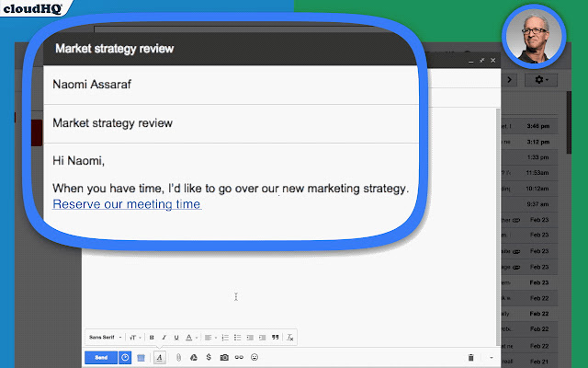588x368 pixels.
Task: Open more options arrow beside discard trash
Action: (492, 358)
